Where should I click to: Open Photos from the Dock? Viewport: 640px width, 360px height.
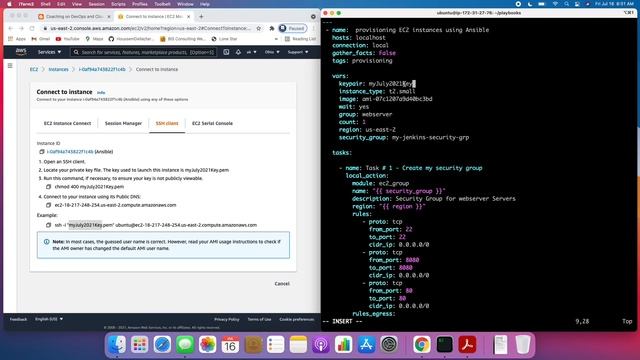tap(207, 344)
